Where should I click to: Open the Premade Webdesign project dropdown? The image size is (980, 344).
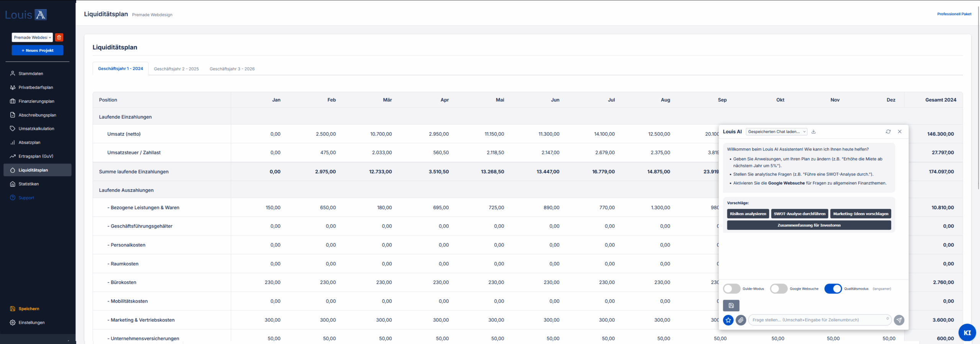pos(32,38)
